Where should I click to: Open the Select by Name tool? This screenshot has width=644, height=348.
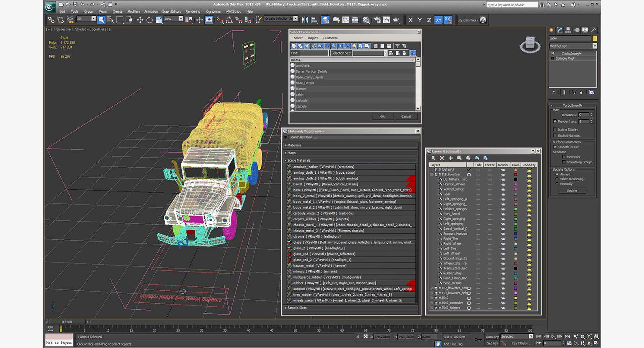tap(110, 20)
